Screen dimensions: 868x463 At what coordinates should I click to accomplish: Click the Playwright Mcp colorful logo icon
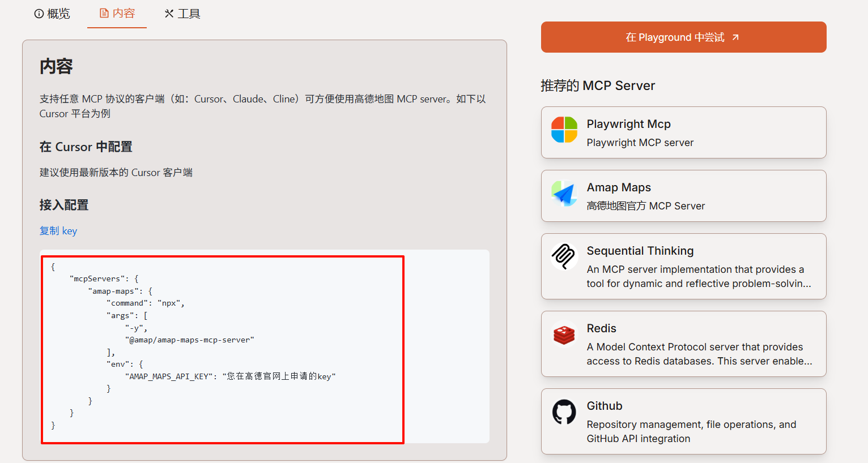tap(564, 130)
